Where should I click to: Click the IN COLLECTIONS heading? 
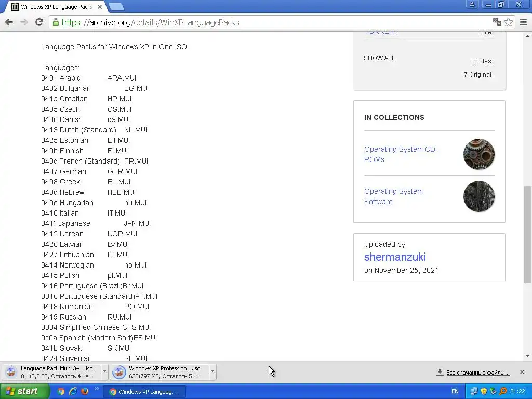click(x=394, y=117)
